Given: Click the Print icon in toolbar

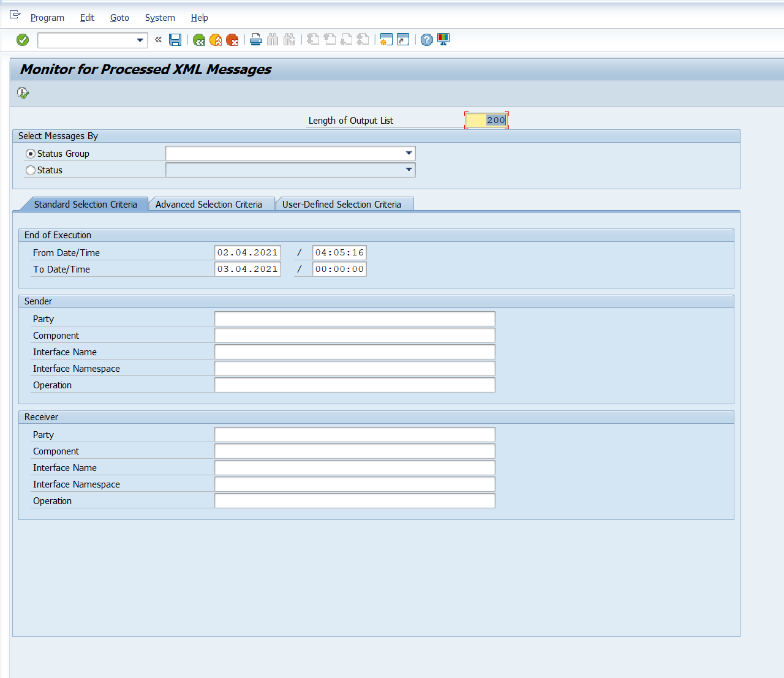Looking at the screenshot, I should coord(256,40).
